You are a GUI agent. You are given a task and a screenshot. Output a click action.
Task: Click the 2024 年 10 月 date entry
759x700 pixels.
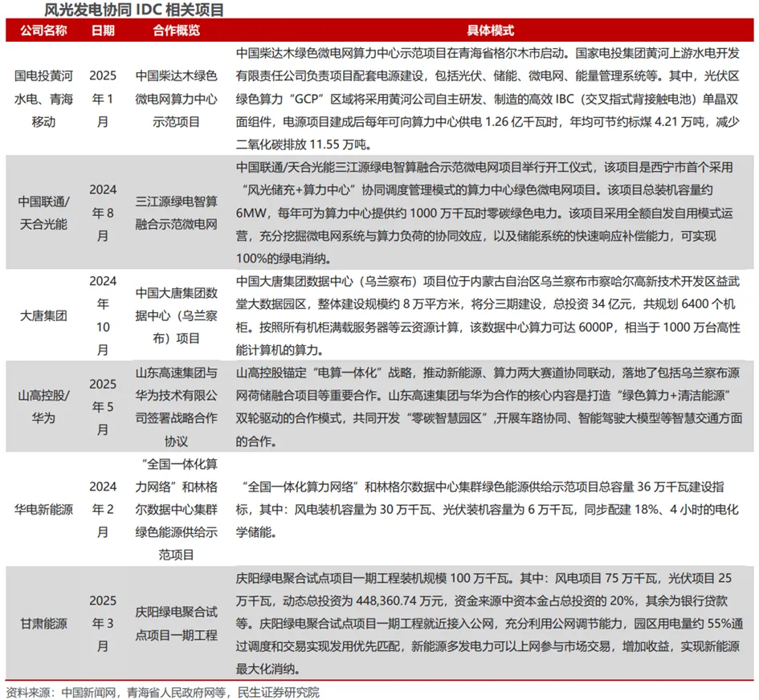coord(101,315)
